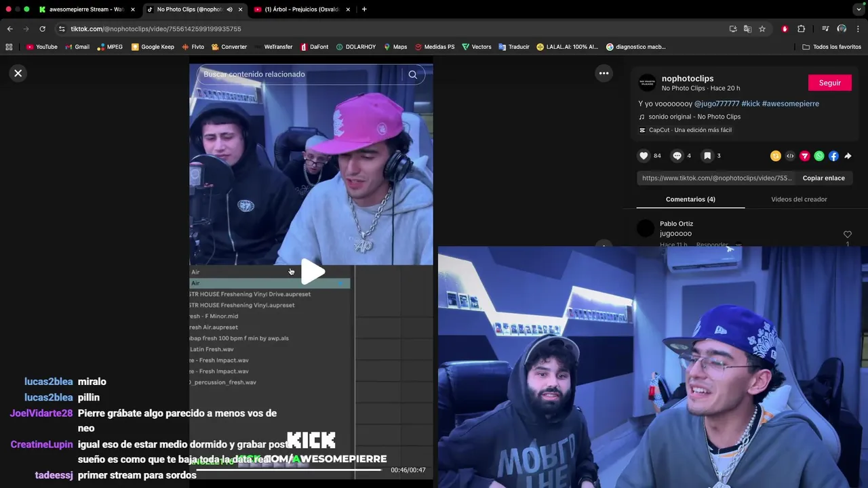Click the TikTok video URL text box
Screen dimensions: 868x488
pos(717,178)
